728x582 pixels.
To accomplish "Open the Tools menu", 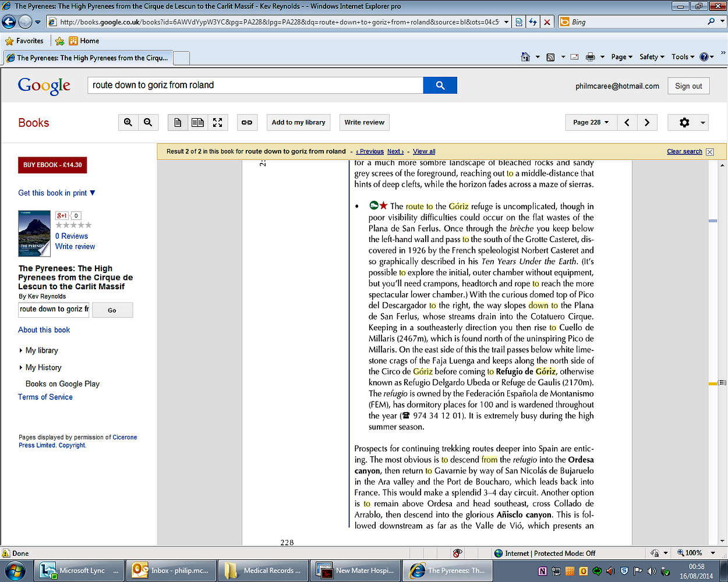I will [683, 57].
